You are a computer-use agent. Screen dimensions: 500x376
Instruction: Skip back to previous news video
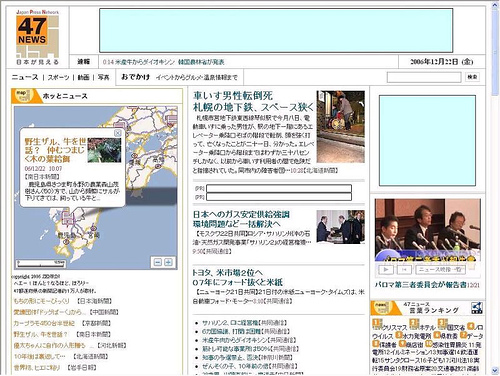(404, 269)
